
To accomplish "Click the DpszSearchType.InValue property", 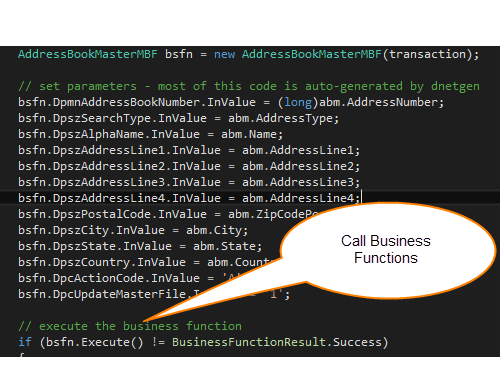I will (x=130, y=118).
